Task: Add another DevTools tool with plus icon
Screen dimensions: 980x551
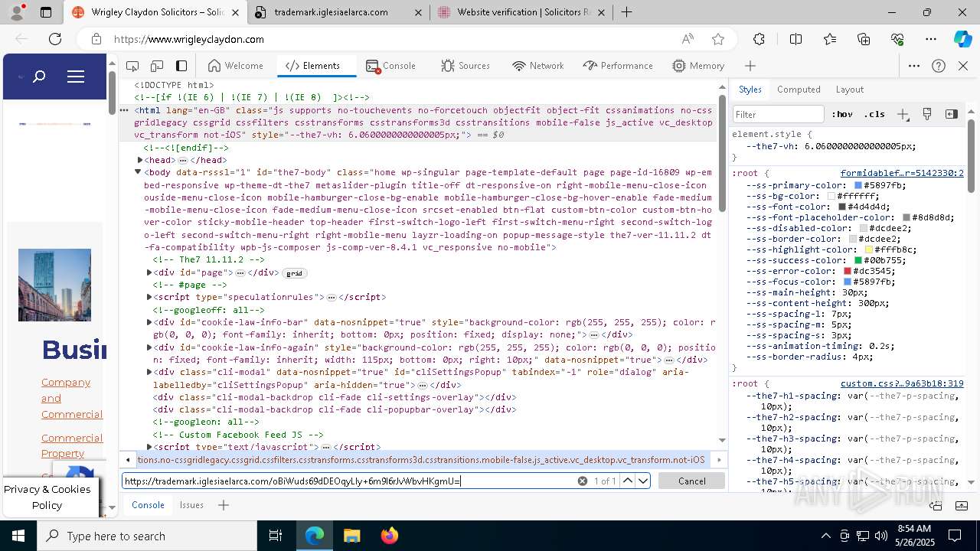Action: pos(750,66)
